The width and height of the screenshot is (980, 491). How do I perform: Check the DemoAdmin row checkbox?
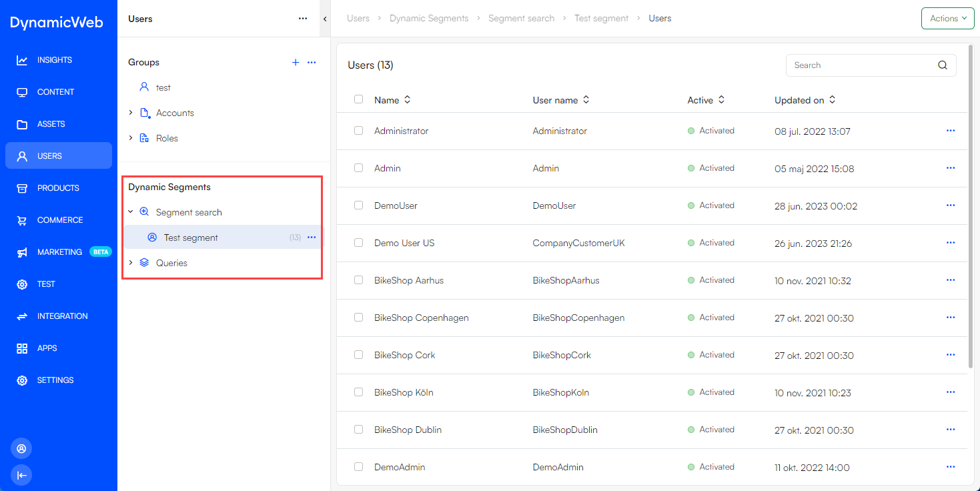coord(358,467)
